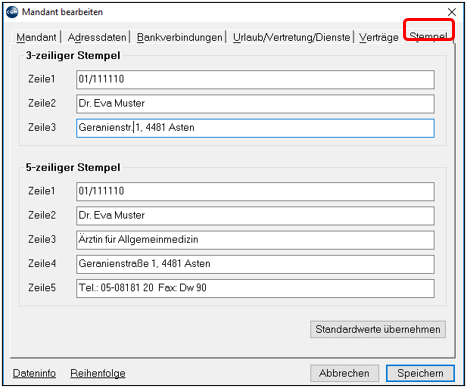Select the Bankverbindungen tab
Image resolution: width=466 pixels, height=388 pixels.
coord(179,37)
